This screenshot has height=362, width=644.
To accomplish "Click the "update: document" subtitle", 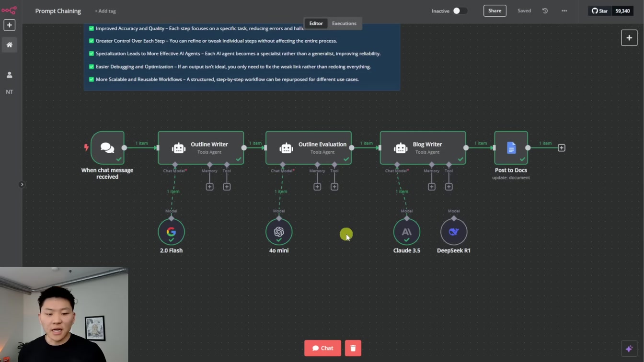I will (x=511, y=178).
